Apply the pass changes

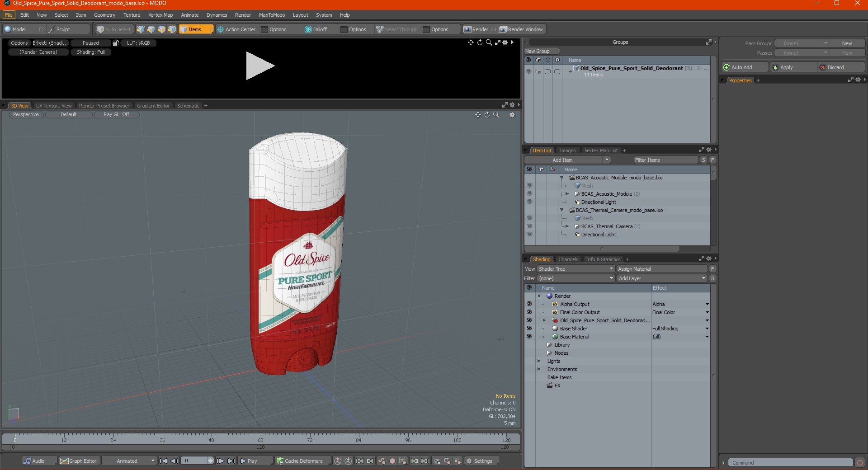pos(794,67)
